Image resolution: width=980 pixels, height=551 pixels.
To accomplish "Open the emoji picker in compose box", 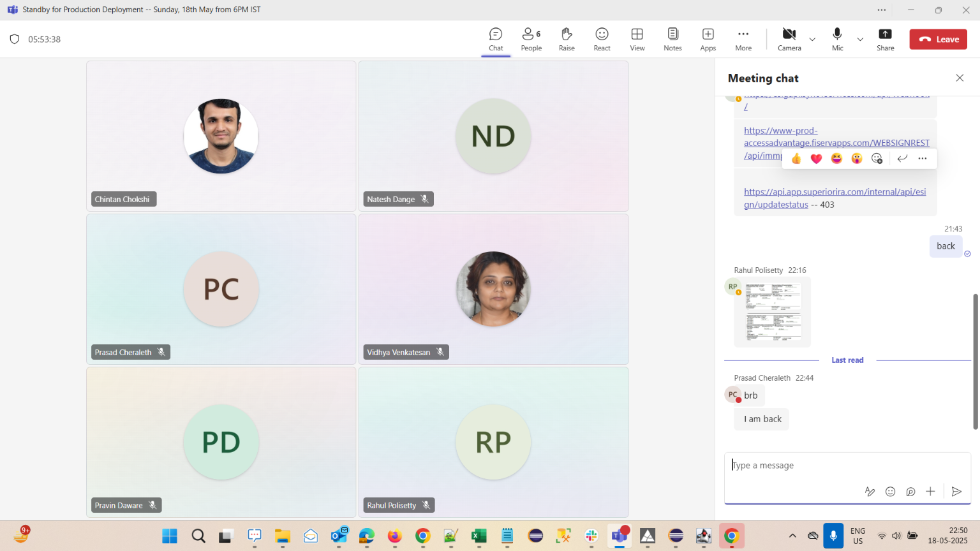I will click(891, 491).
